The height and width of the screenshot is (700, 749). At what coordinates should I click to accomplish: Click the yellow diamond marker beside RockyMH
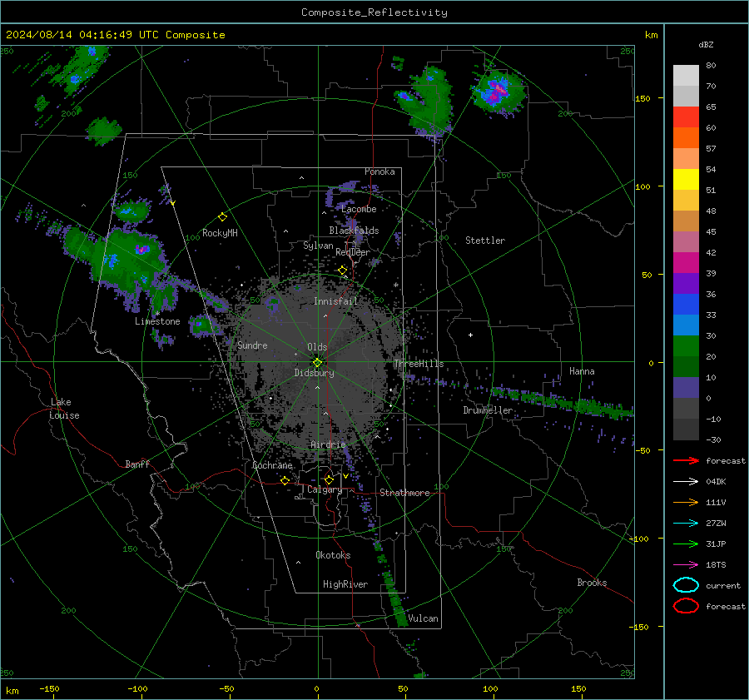click(222, 217)
